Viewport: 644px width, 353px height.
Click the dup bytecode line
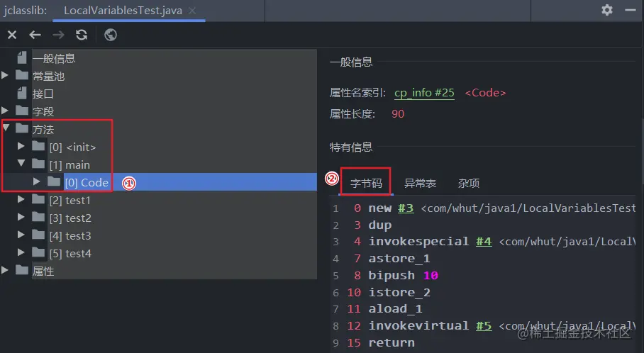(x=380, y=225)
